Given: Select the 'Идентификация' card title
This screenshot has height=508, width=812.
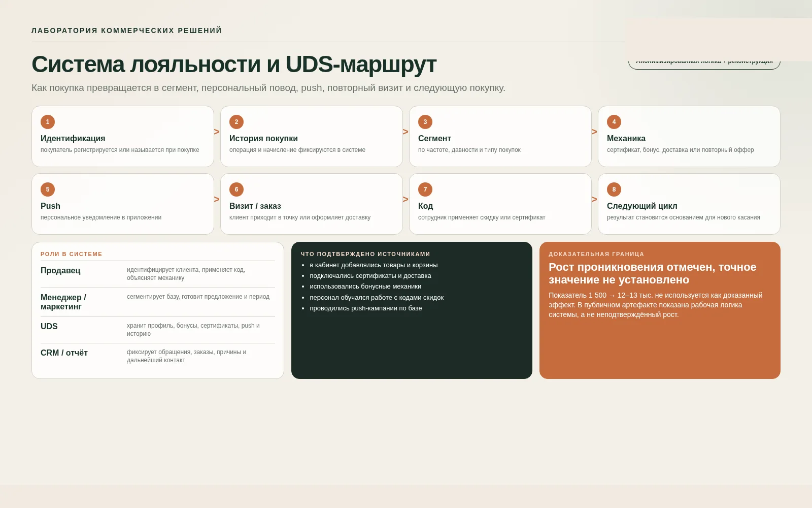Looking at the screenshot, I should pyautogui.click(x=73, y=139).
